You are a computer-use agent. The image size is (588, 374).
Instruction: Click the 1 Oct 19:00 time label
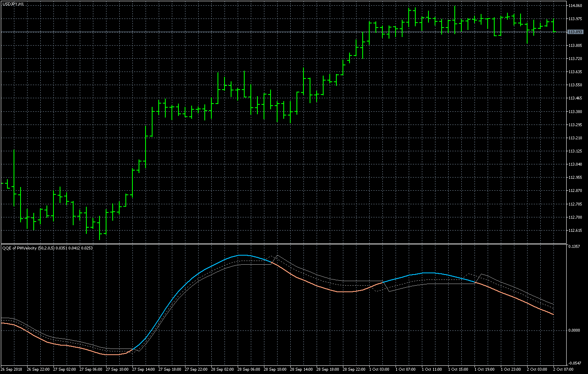484,369
